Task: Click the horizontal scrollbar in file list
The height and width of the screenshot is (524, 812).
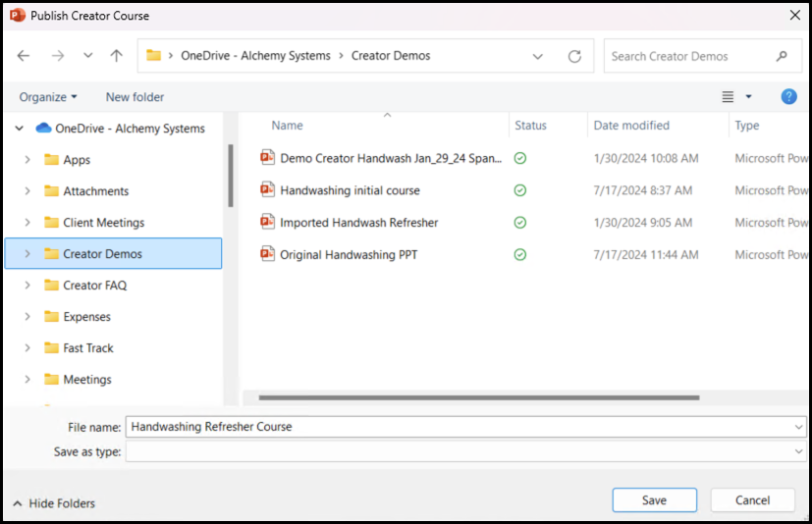Action: point(479,397)
